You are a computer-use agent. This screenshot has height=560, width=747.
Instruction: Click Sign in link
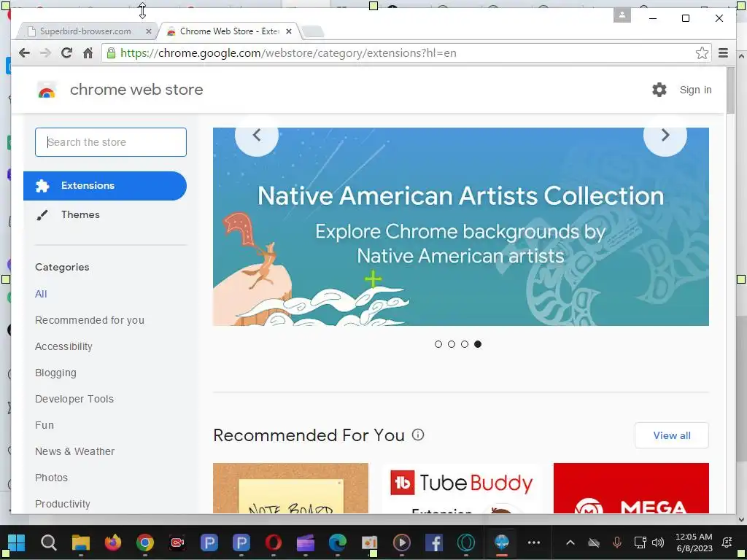[x=695, y=90]
